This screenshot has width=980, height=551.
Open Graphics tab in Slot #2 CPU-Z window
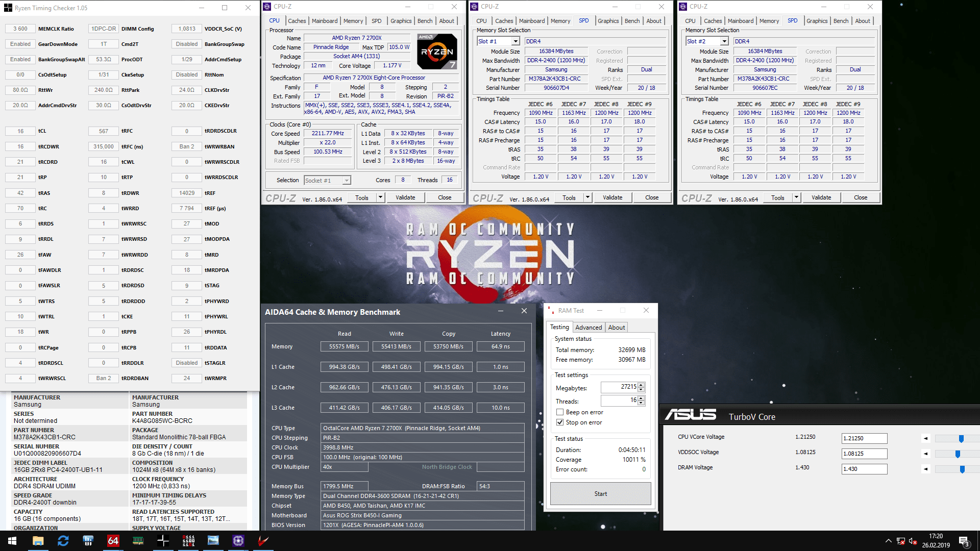click(x=817, y=21)
